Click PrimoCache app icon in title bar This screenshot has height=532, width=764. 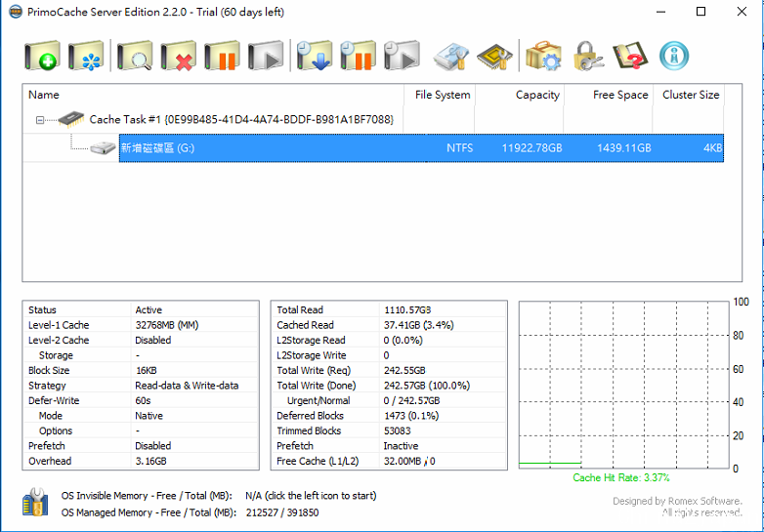(16, 12)
